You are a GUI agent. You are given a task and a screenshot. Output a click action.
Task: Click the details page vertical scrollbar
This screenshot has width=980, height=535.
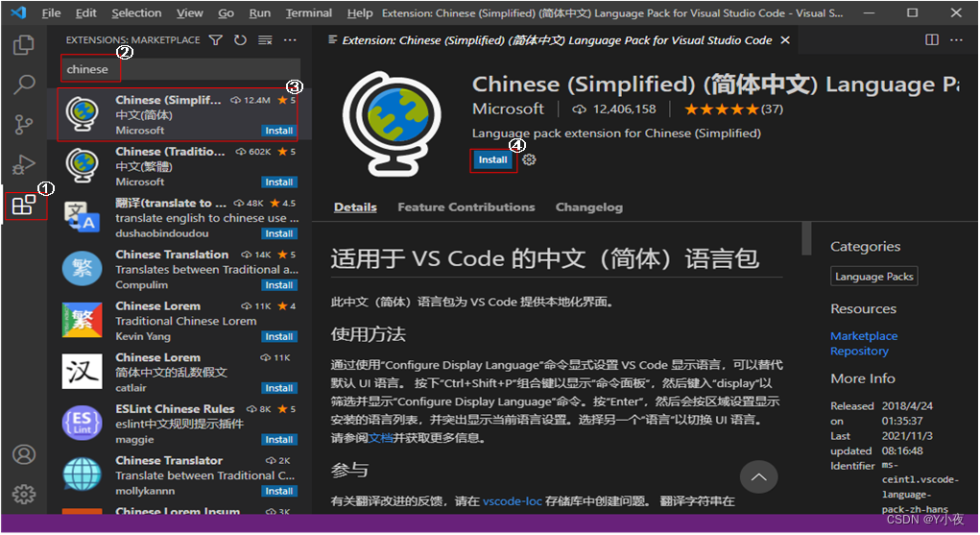point(806,238)
